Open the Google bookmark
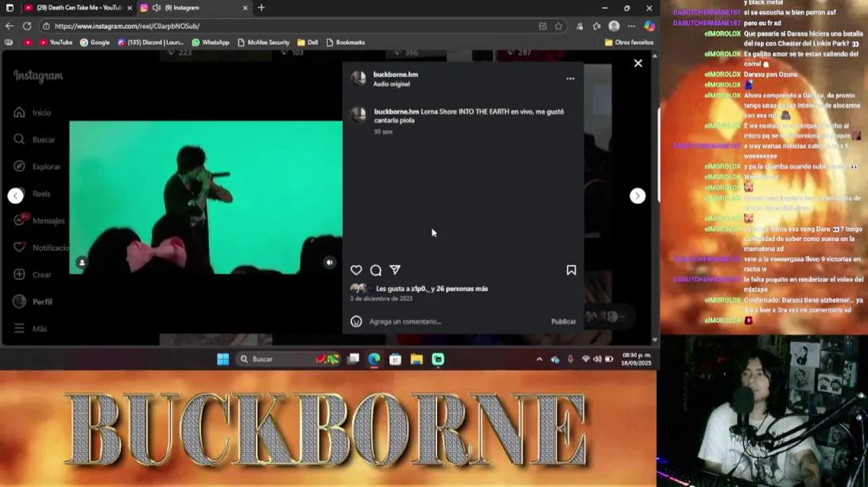Viewport: 868px width, 487px height. 95,42
